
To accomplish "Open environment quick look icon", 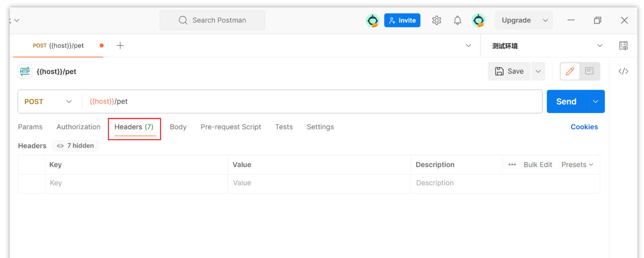I will 623,46.
